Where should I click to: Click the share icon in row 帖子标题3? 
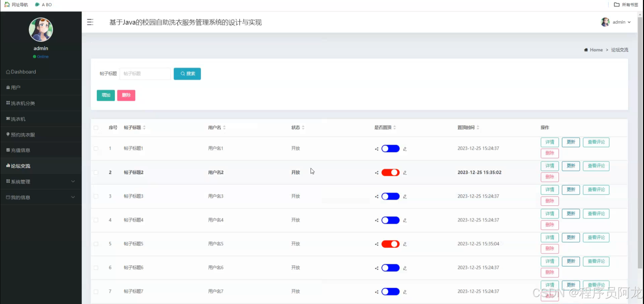point(377,197)
